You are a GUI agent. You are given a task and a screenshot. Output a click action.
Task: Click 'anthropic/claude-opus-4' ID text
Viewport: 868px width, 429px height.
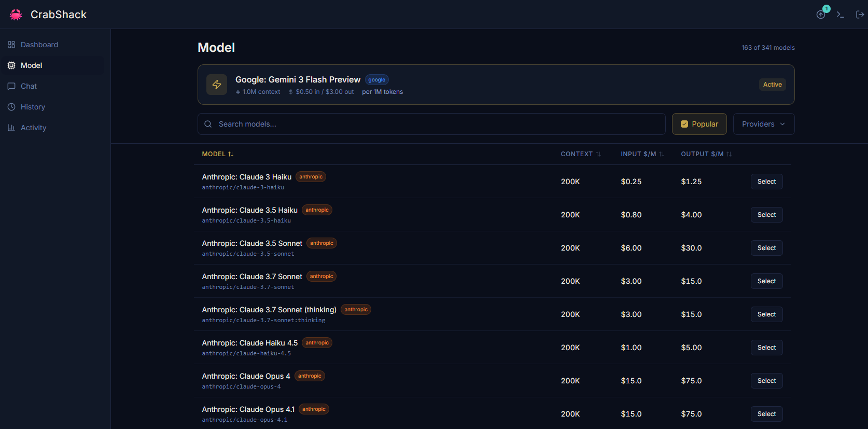[x=241, y=387]
